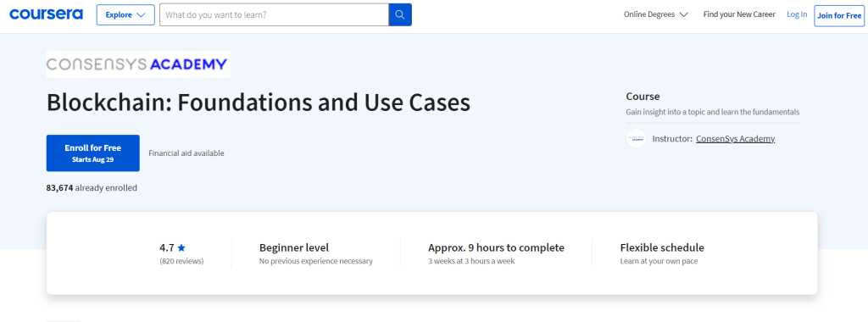
Task: Click the Coursera logo
Action: tap(47, 14)
